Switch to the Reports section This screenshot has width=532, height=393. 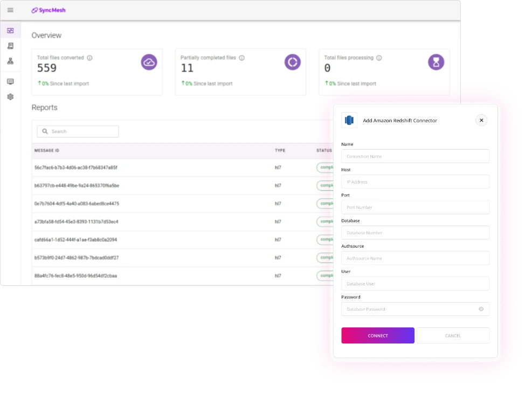[x=44, y=107]
